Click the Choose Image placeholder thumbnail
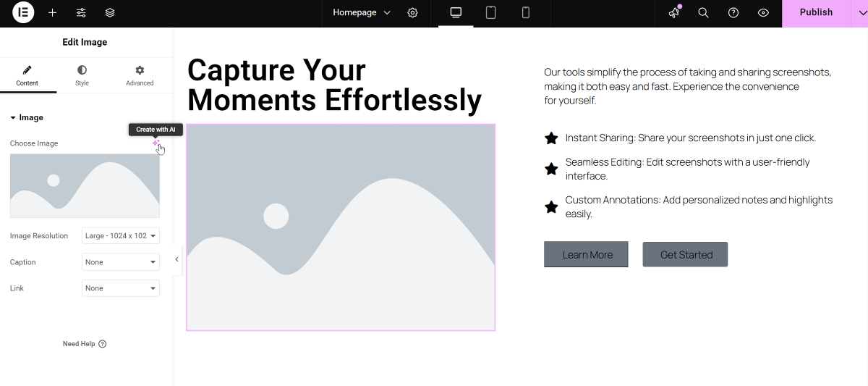The image size is (868, 386). [x=85, y=185]
